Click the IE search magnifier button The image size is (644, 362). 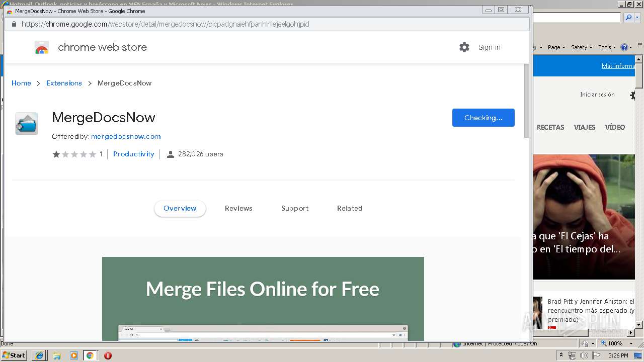point(628,17)
